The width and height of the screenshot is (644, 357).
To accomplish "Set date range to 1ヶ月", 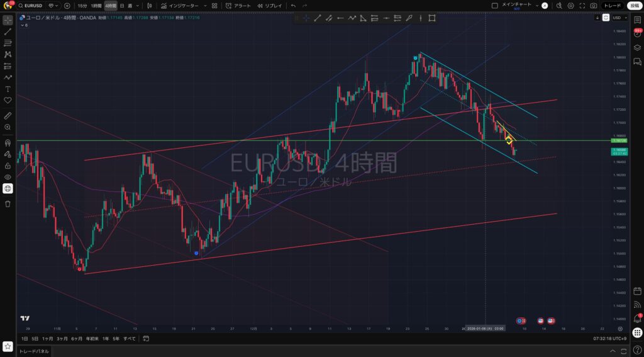I will [48, 339].
